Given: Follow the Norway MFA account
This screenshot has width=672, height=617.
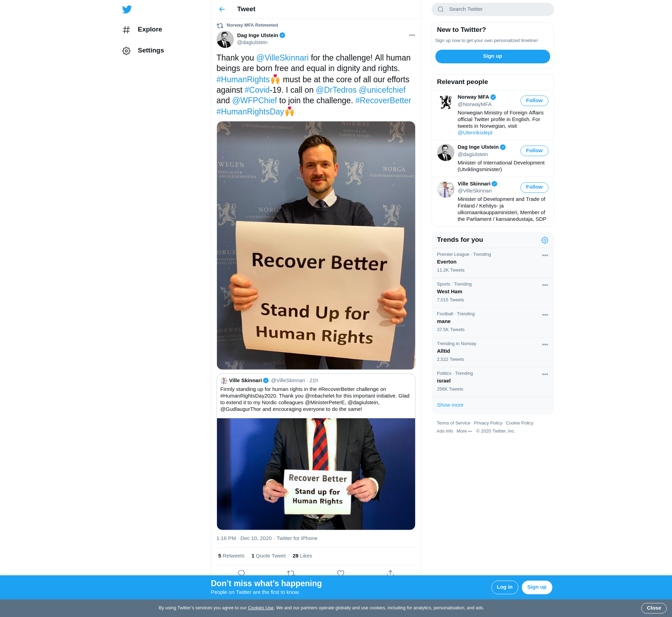Looking at the screenshot, I should 534,101.
